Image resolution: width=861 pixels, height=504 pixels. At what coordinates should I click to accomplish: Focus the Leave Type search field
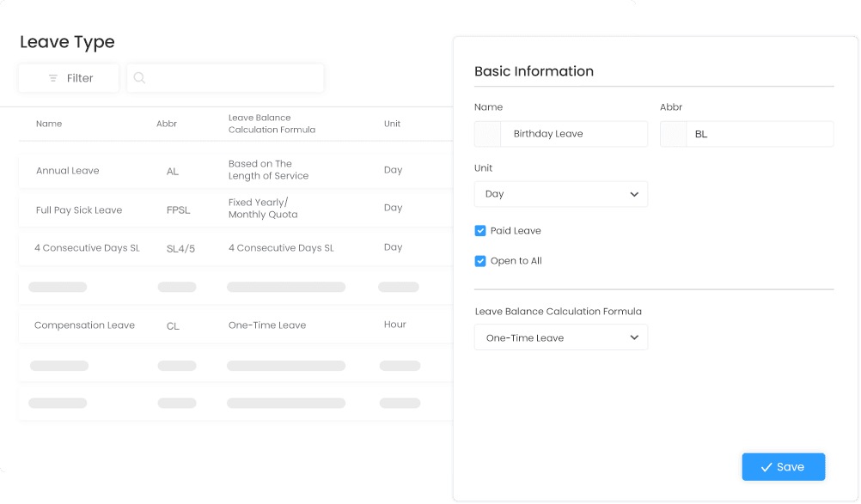pos(225,78)
